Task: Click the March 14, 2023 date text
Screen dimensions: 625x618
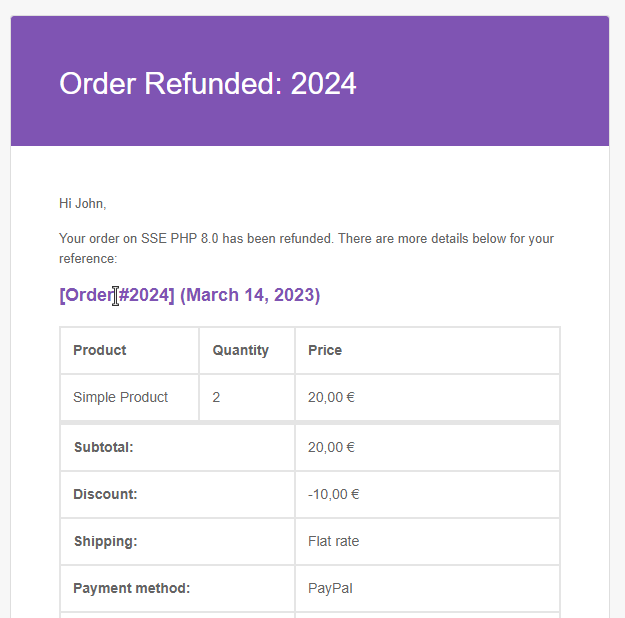Action: (250, 295)
